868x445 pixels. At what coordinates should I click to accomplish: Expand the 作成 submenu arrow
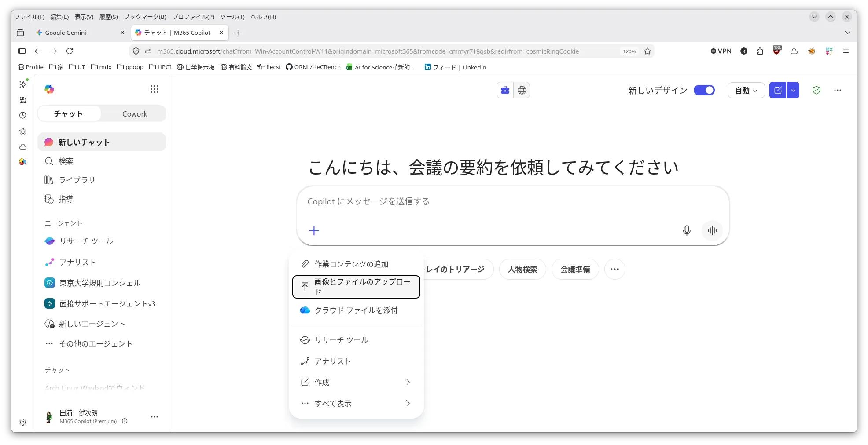(408, 382)
